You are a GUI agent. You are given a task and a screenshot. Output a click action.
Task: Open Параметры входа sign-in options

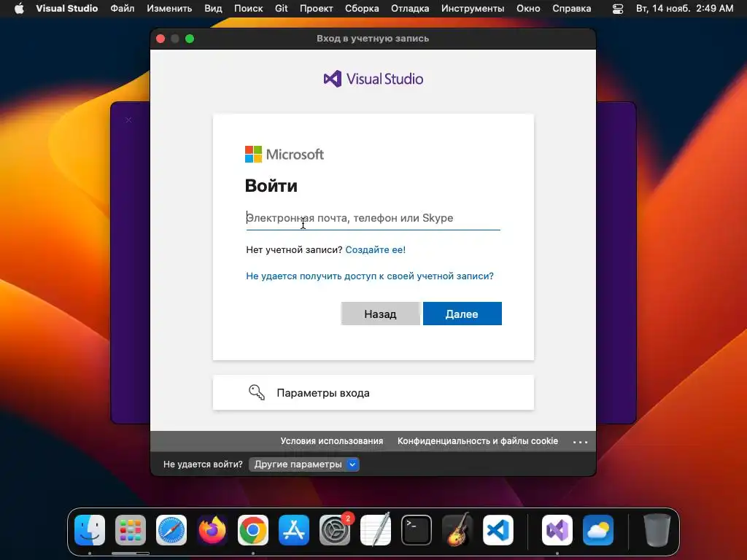click(373, 392)
